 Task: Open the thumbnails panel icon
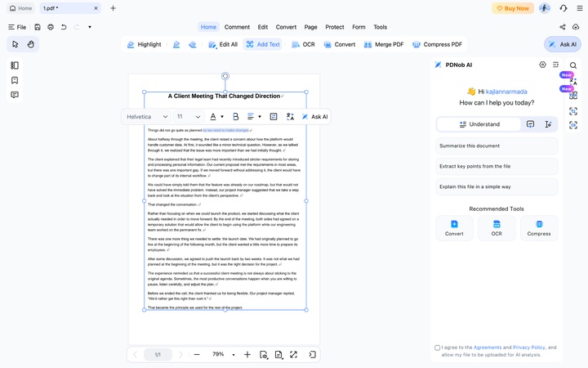tap(15, 65)
